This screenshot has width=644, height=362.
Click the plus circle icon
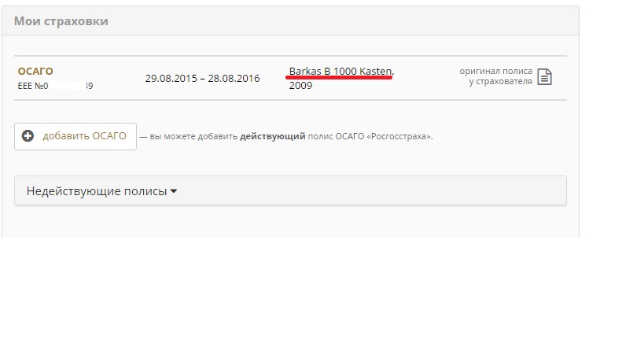point(28,136)
